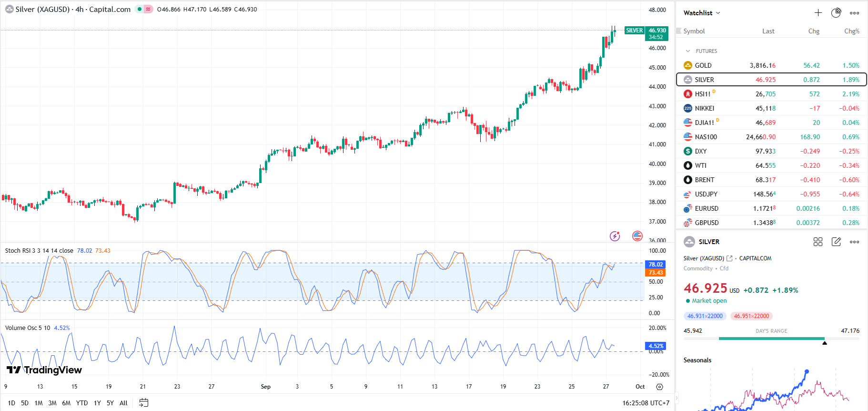This screenshot has height=411, width=868.
Task: Open the go-to-date calendar icon
Action: click(143, 403)
